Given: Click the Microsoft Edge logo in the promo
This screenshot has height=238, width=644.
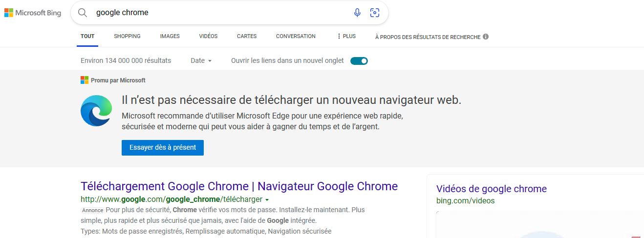Looking at the screenshot, I should pyautogui.click(x=97, y=111).
